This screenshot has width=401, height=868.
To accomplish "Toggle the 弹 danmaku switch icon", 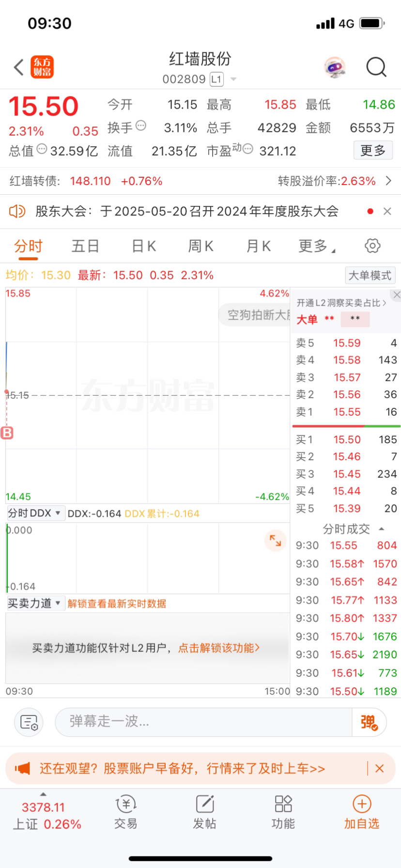I will pos(369,722).
